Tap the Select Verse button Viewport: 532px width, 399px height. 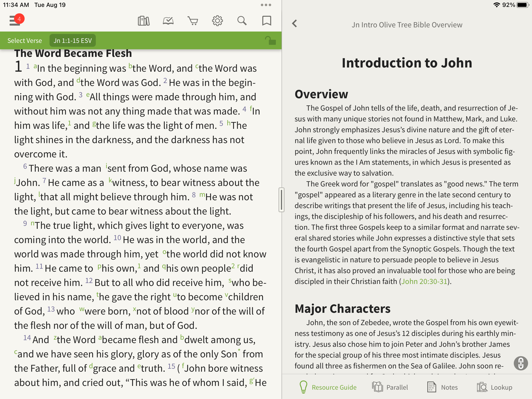pos(25,41)
